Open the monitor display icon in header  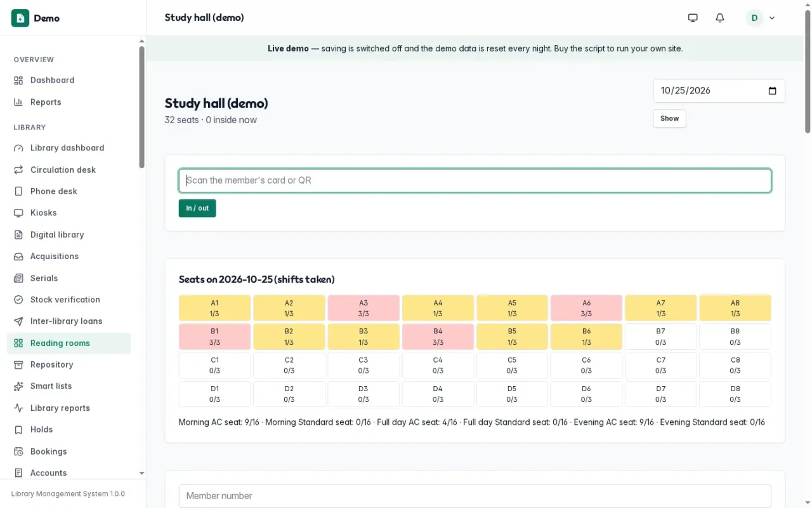pos(693,18)
